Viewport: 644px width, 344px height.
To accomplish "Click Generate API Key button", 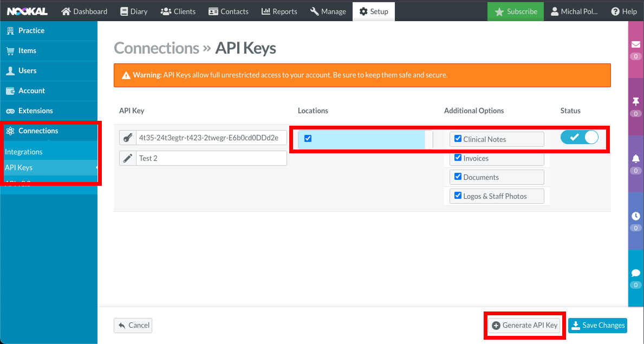I will (x=524, y=325).
